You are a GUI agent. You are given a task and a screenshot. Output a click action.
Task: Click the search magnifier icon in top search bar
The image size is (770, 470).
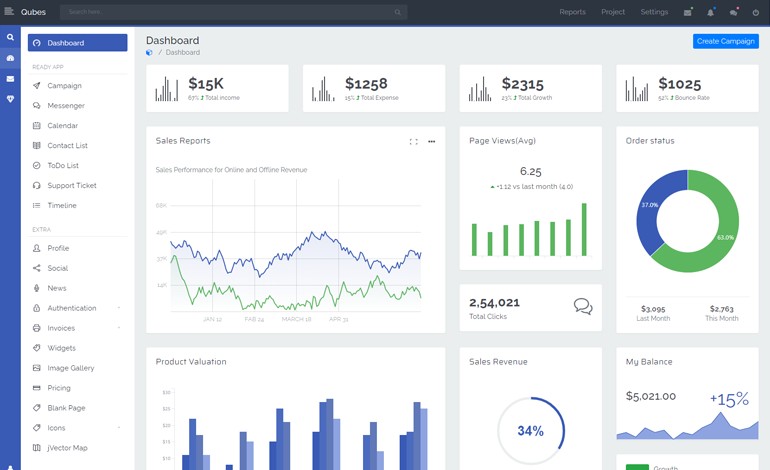click(x=397, y=12)
